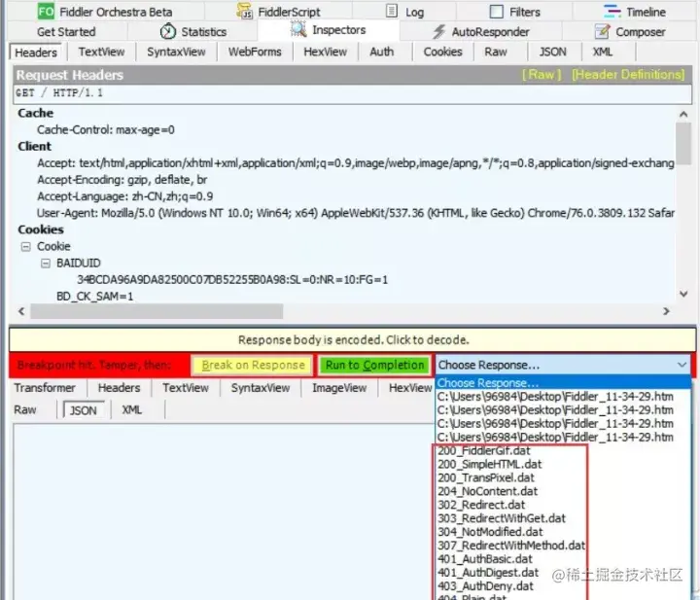Open the Choose Response dropdown arrow
The height and width of the screenshot is (600, 700).
coord(682,365)
